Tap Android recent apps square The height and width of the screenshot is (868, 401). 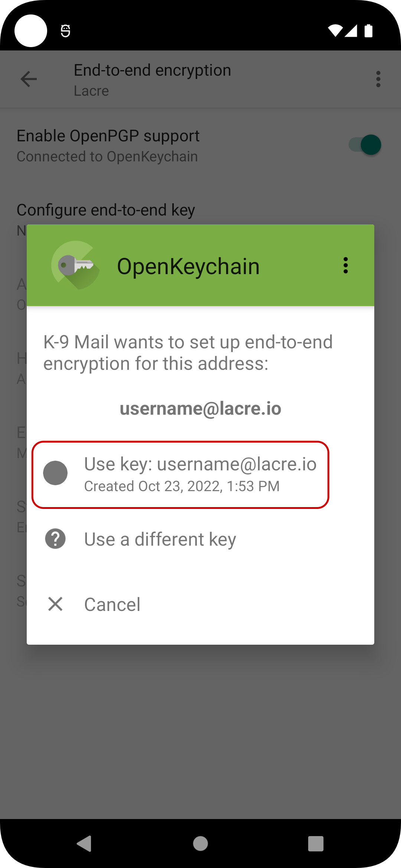316,844
